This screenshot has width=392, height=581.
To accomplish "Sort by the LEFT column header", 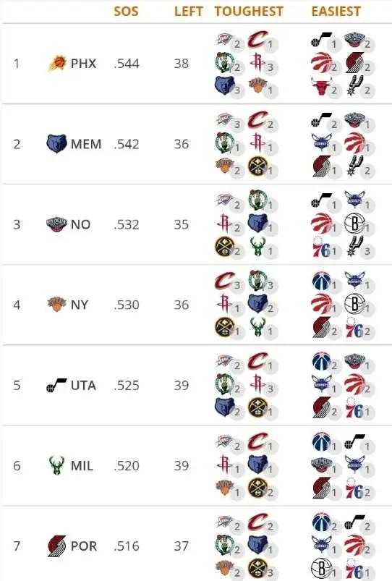I will (x=189, y=11).
